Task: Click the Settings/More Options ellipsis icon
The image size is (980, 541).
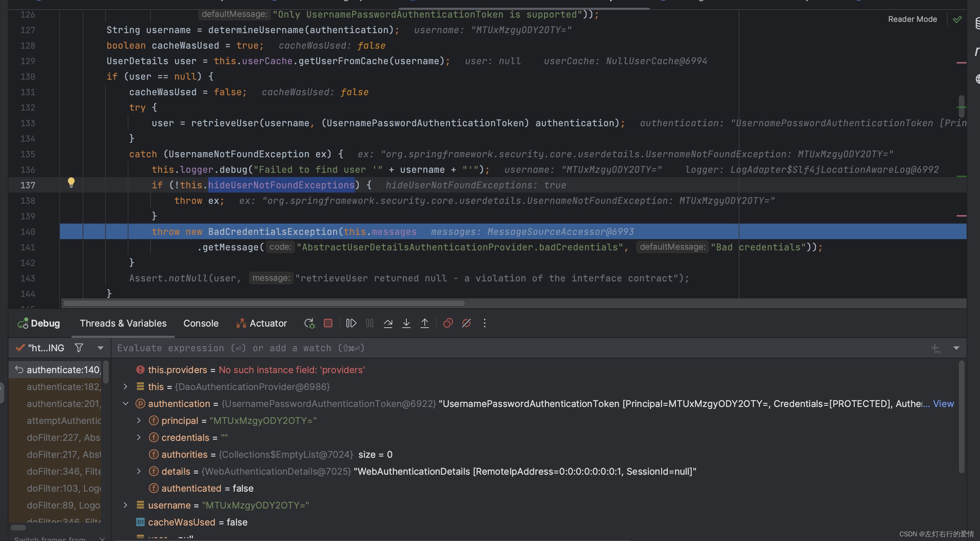Action: click(x=484, y=323)
